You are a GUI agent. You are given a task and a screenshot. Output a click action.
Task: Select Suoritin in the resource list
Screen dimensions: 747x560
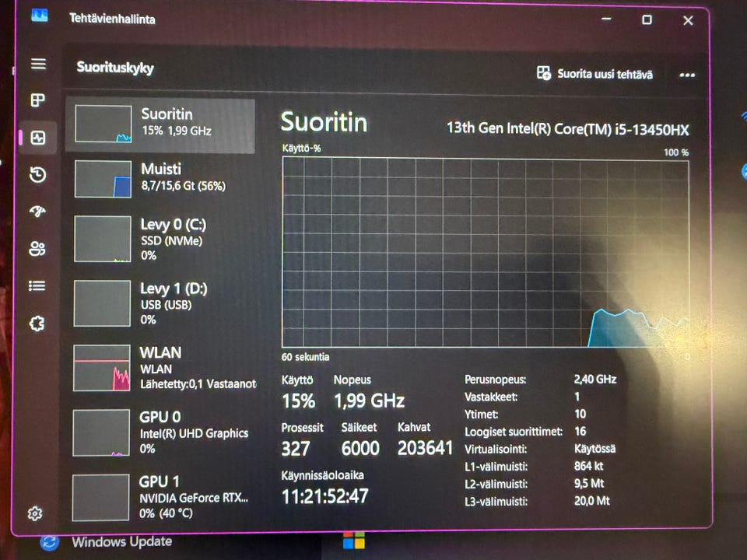click(160, 126)
